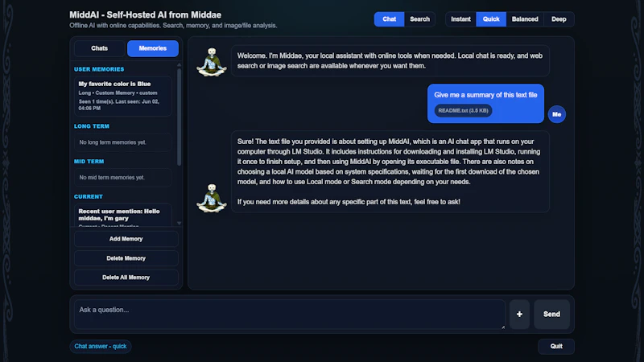The height and width of the screenshot is (362, 644).
Task: Click the 'Offline AI with online capabilities' subtitle
Action: [x=173, y=26]
